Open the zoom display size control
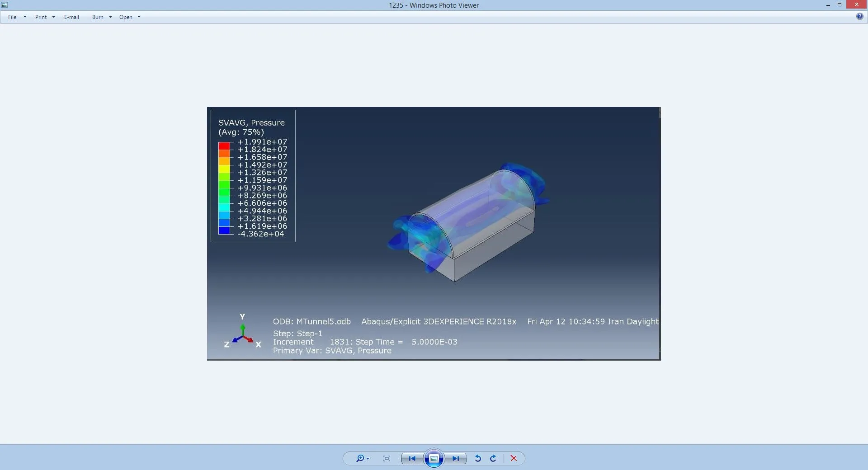868x470 pixels. [362, 458]
